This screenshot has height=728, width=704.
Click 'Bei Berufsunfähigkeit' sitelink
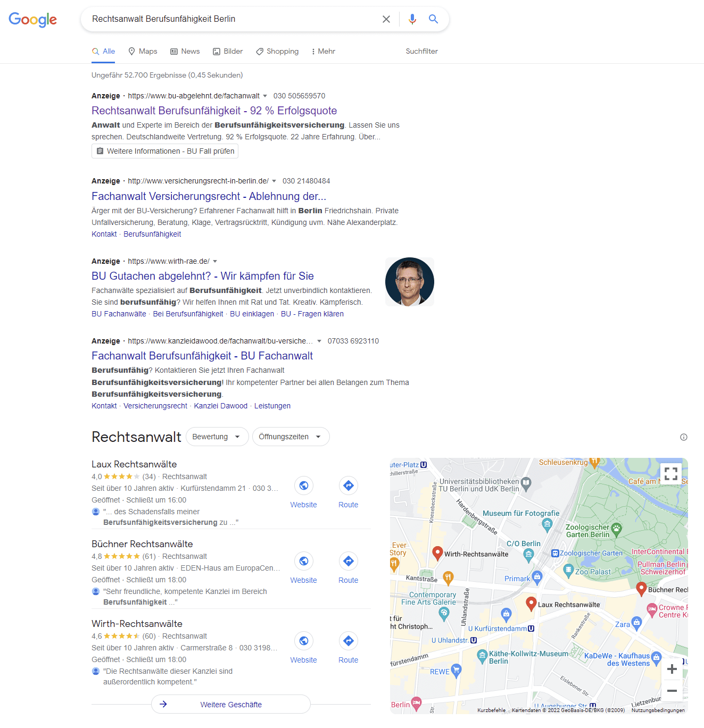point(188,314)
